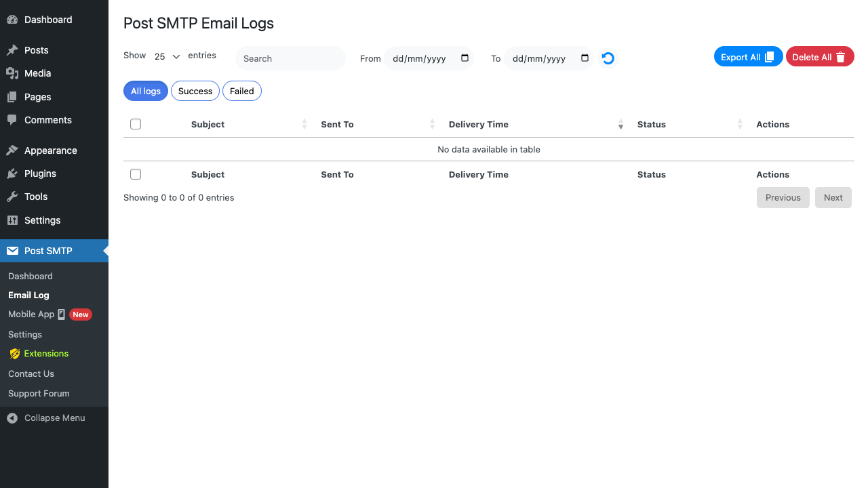Click Collapse Menu link
The width and height of the screenshot is (868, 488).
coord(54,418)
